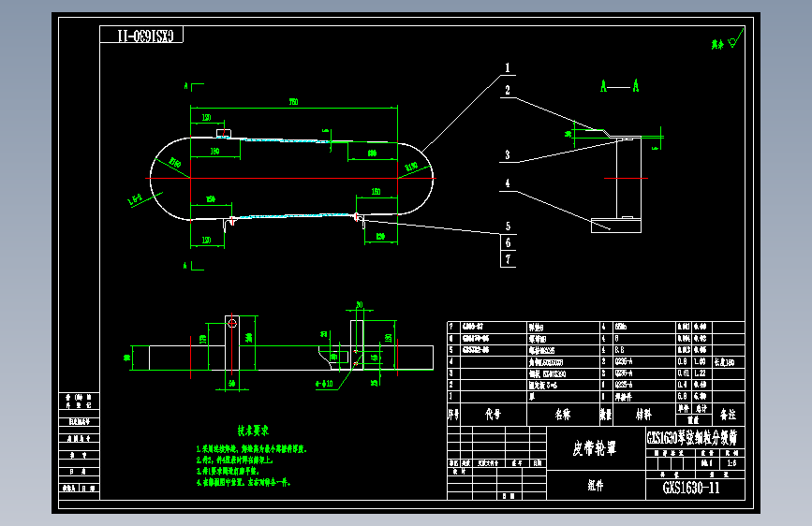Screen dimensions: 812x526
Task: Click the 4-Φ10 hole annotation
Action: [324, 384]
